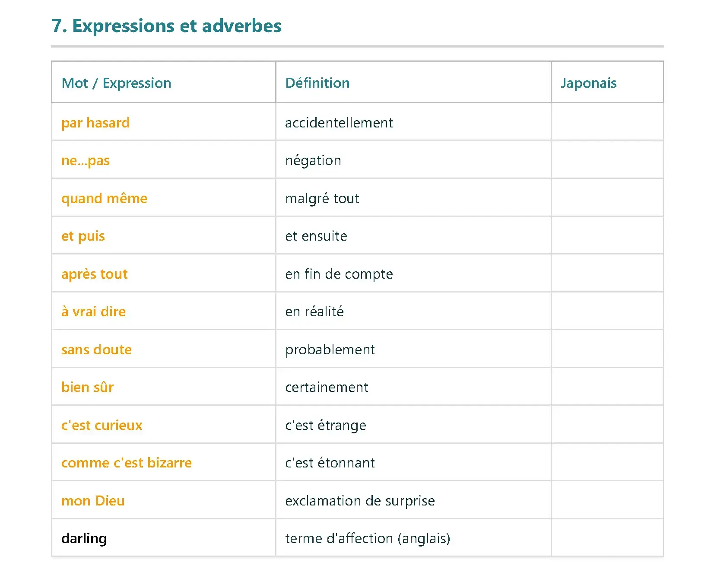Viewport: 714px width, 588px height.
Task: Click the empty Japonais cell for 'darling'
Action: coord(607,538)
